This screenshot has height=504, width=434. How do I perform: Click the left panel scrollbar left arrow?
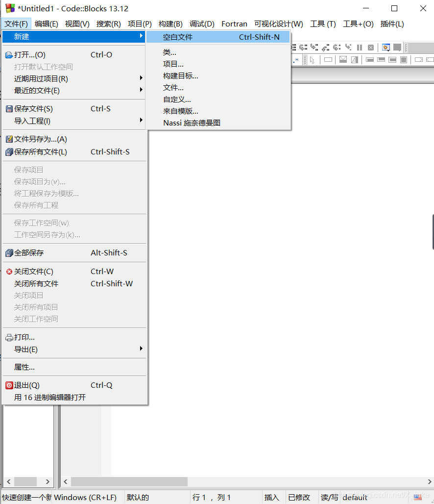9,481
